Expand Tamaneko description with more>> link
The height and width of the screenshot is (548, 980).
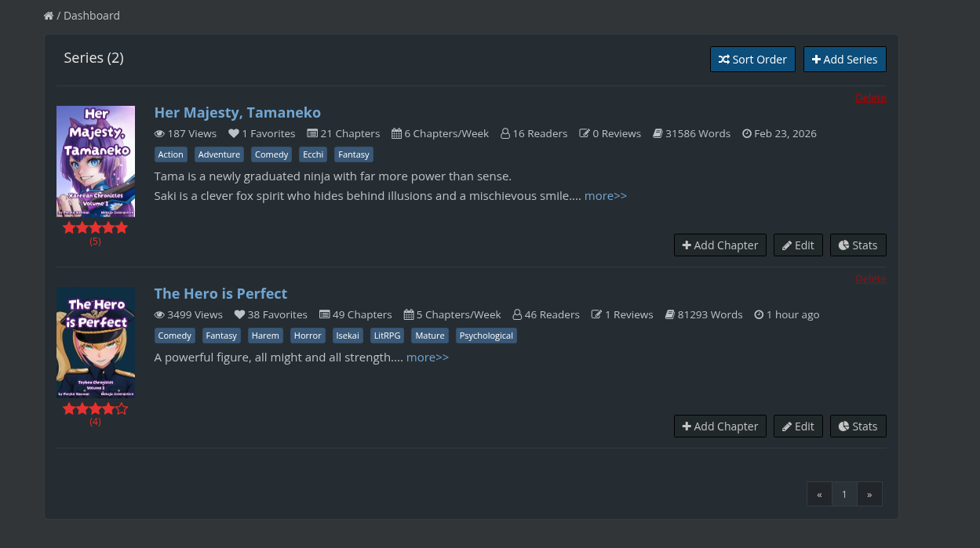[605, 196]
